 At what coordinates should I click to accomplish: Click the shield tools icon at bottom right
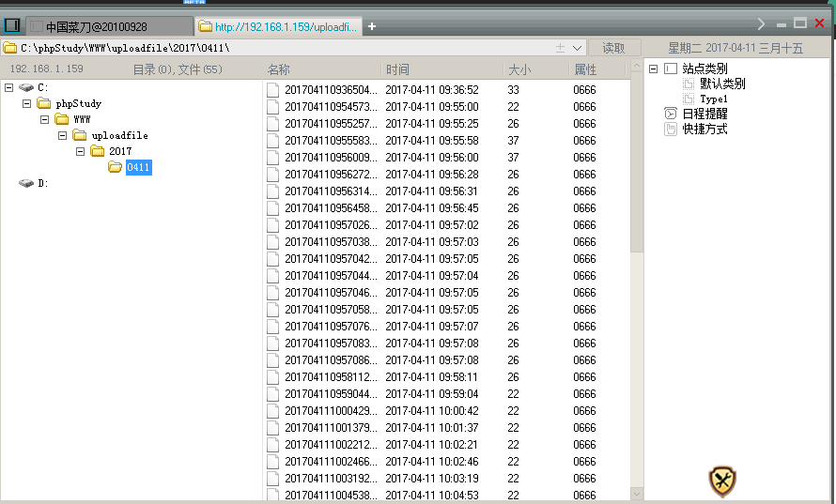click(721, 481)
